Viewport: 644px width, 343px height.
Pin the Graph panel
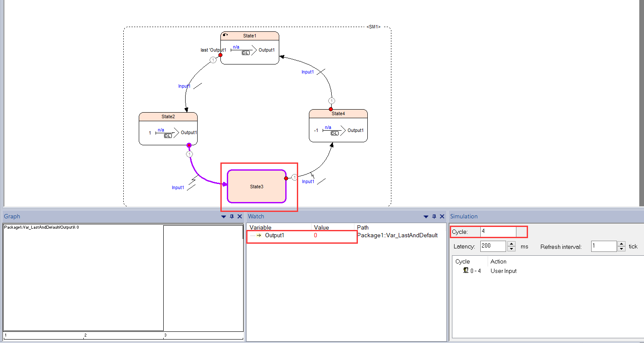pyautogui.click(x=232, y=217)
